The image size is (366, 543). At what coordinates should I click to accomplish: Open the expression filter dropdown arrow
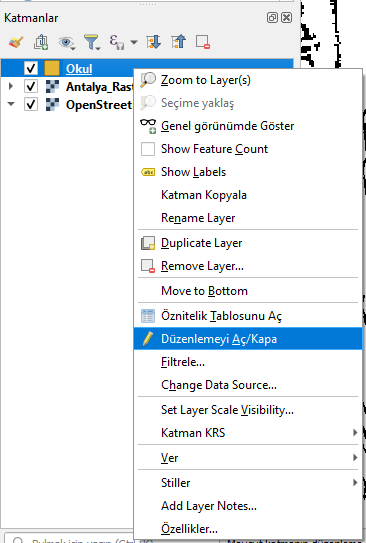coord(134,42)
